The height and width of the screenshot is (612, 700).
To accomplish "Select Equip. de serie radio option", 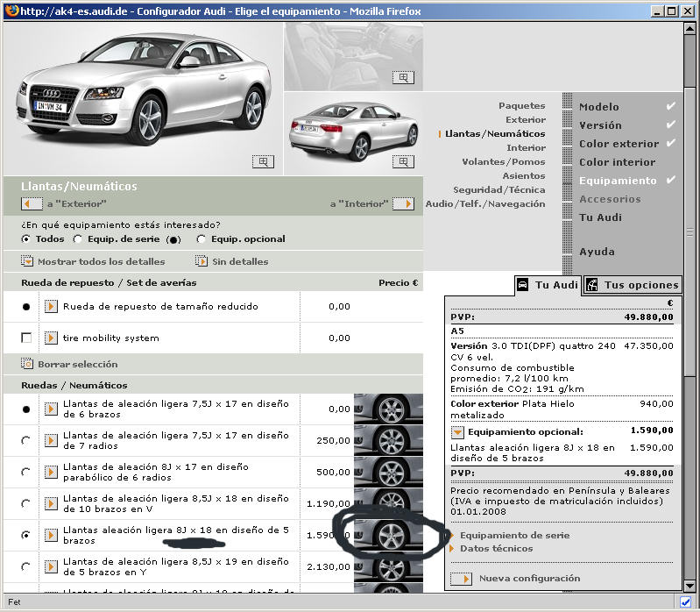I will [x=78, y=239].
